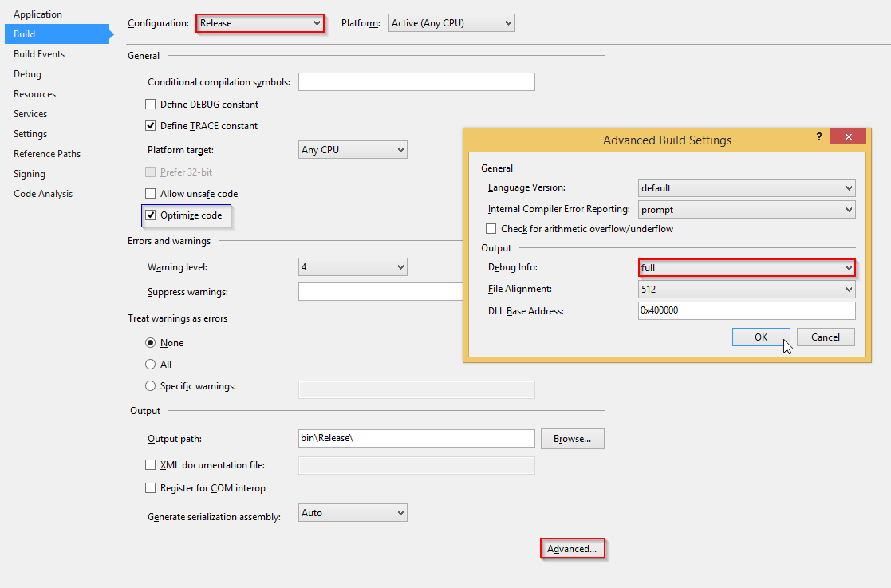This screenshot has height=588, width=891.
Task: Click Browse button for output path
Action: coord(572,439)
